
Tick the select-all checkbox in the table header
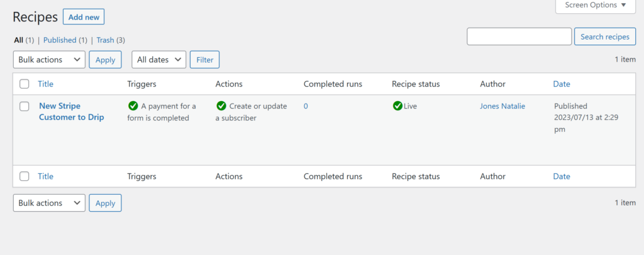25,84
